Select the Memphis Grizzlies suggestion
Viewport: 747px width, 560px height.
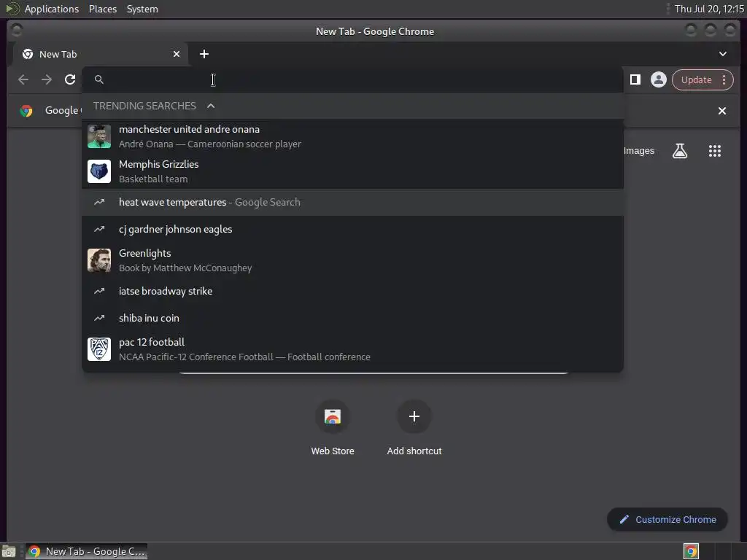pos(352,171)
